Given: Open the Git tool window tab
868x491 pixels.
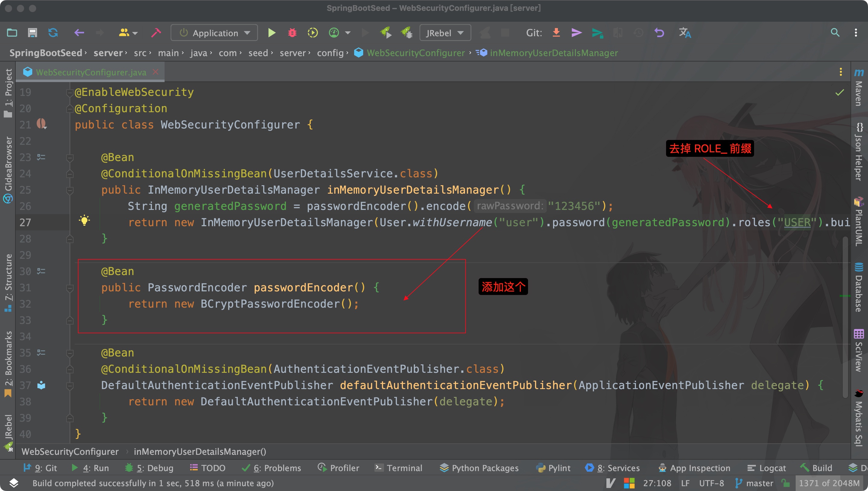Looking at the screenshot, I should pos(40,468).
